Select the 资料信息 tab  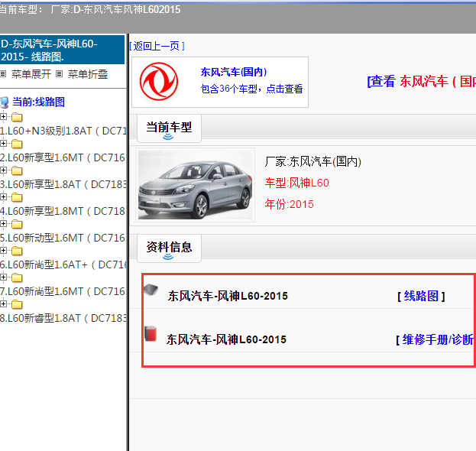tap(169, 248)
